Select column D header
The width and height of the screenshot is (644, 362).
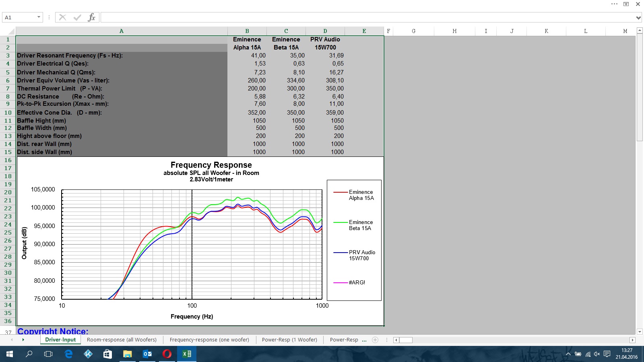click(x=325, y=31)
